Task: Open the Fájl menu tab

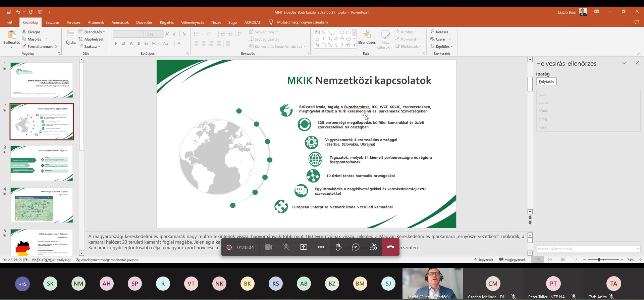Action: pos(9,22)
